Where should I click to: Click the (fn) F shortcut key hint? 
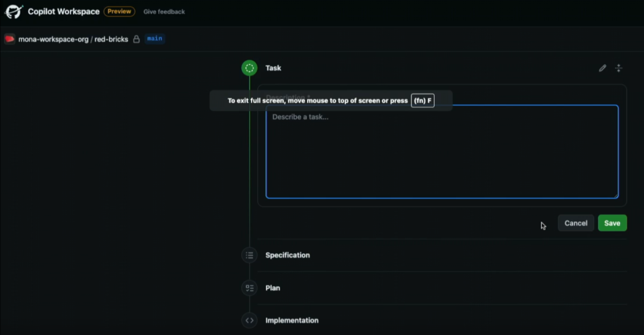[423, 101]
